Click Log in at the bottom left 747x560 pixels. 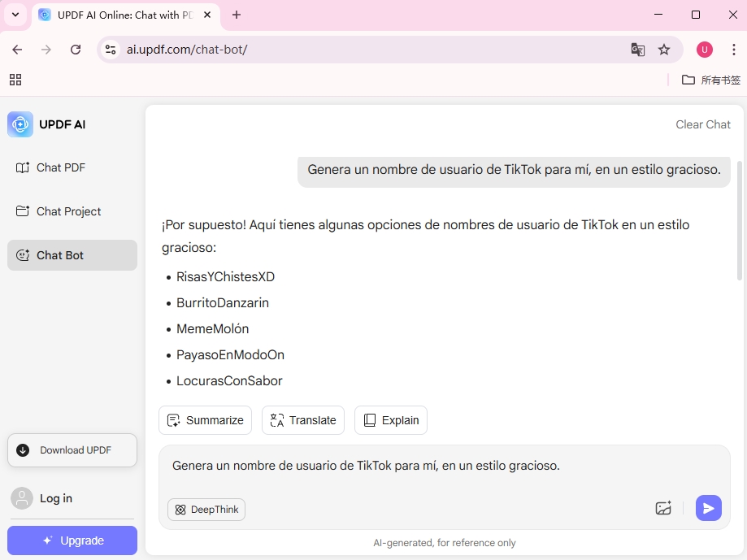click(56, 498)
